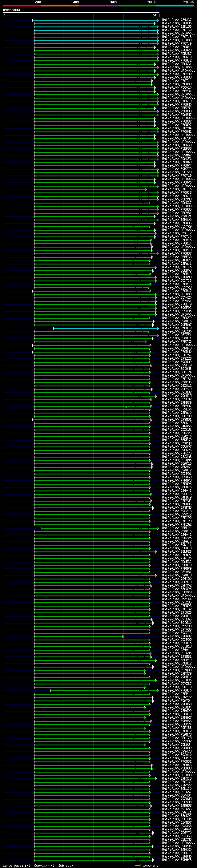Screen dimensions: 197x868
Task: Click hit label UniRef100_B9SMA9
Action: click(177, 362)
